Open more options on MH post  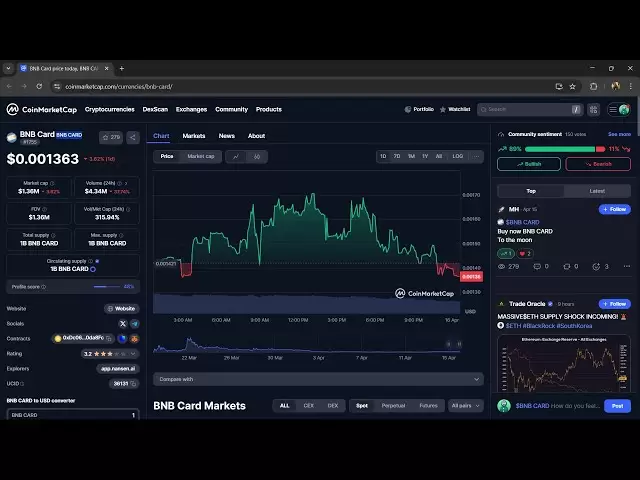coord(627,267)
